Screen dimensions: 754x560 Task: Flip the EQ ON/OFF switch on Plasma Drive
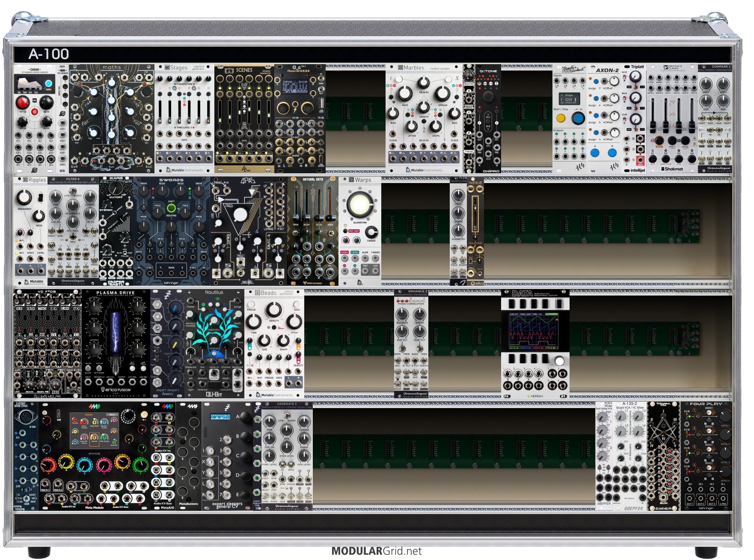89,368
